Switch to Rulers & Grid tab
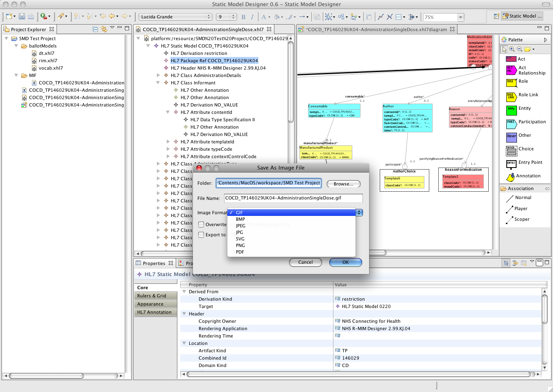Screen dimensions: 553x392 click(x=152, y=296)
